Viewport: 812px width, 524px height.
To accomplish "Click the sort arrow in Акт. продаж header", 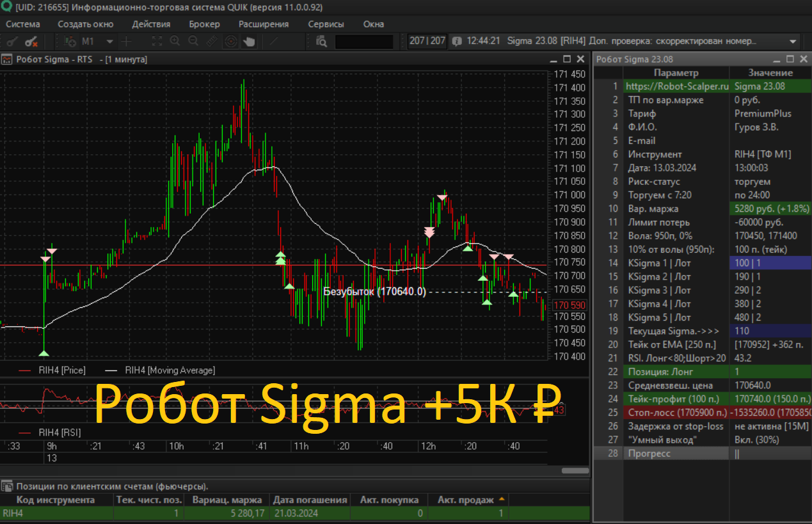I will point(502,499).
